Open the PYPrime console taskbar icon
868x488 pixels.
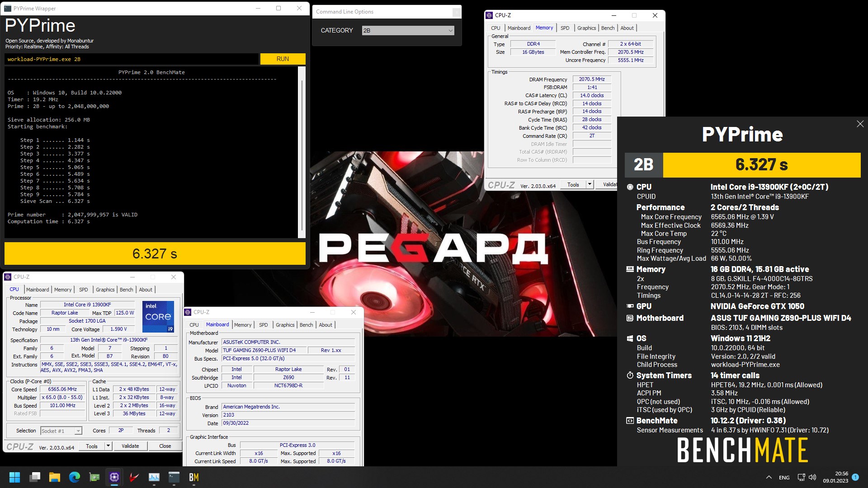174,477
